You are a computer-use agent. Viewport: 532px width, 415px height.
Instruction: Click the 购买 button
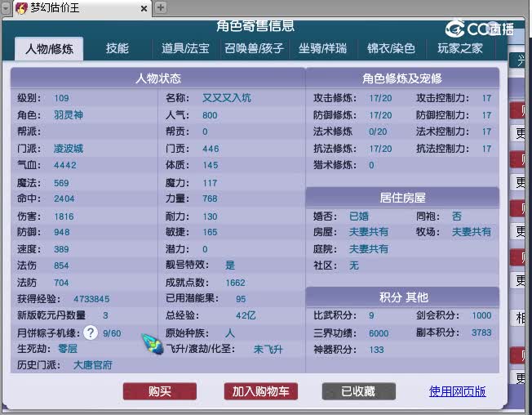pos(160,391)
